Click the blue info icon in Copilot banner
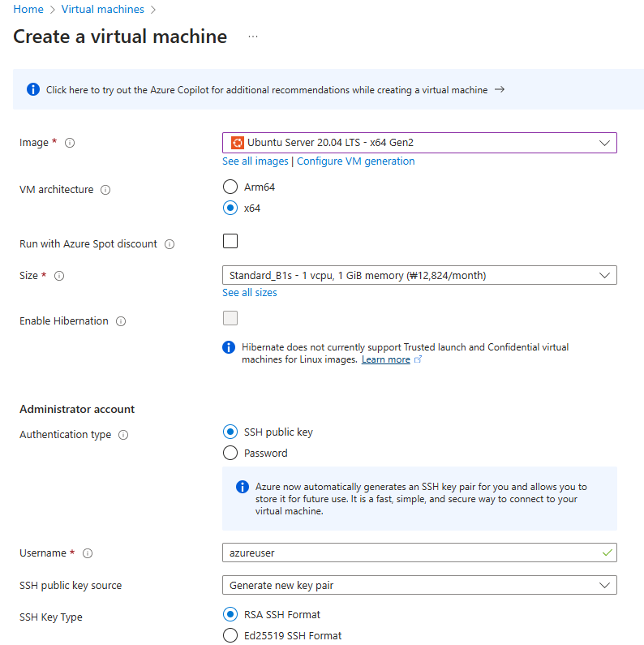 tap(33, 89)
